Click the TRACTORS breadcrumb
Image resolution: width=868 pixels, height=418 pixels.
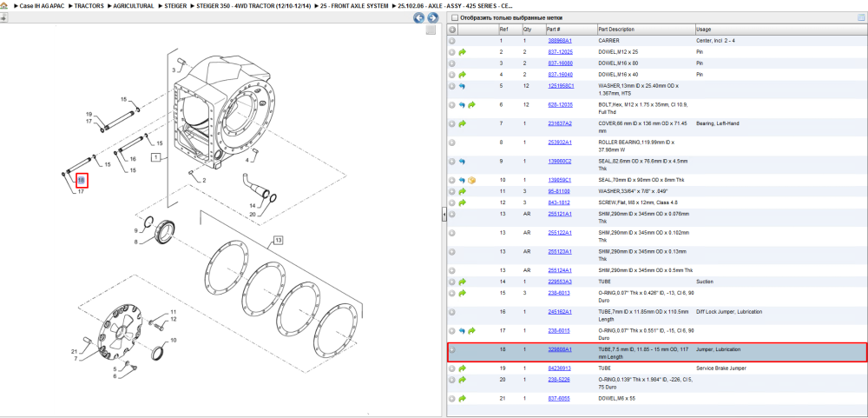coord(89,5)
